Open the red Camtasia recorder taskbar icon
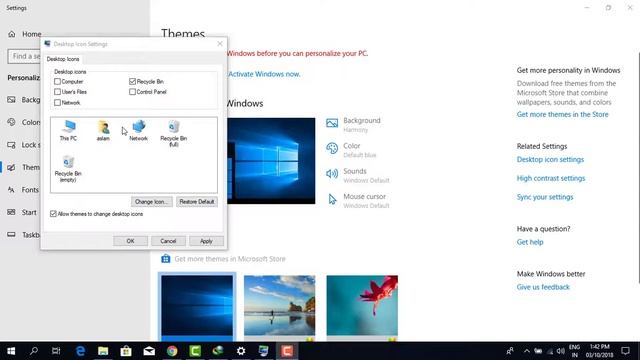 click(x=287, y=351)
